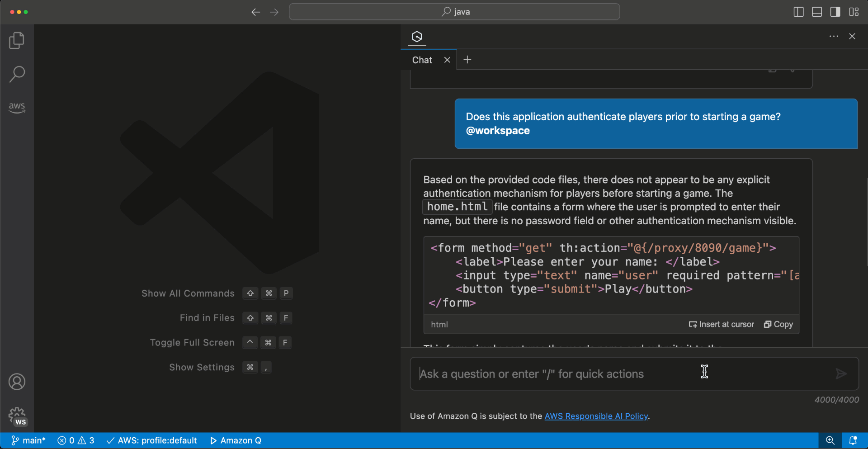Switch to the Chat tab
Viewport: 868px width, 449px height.
click(421, 59)
